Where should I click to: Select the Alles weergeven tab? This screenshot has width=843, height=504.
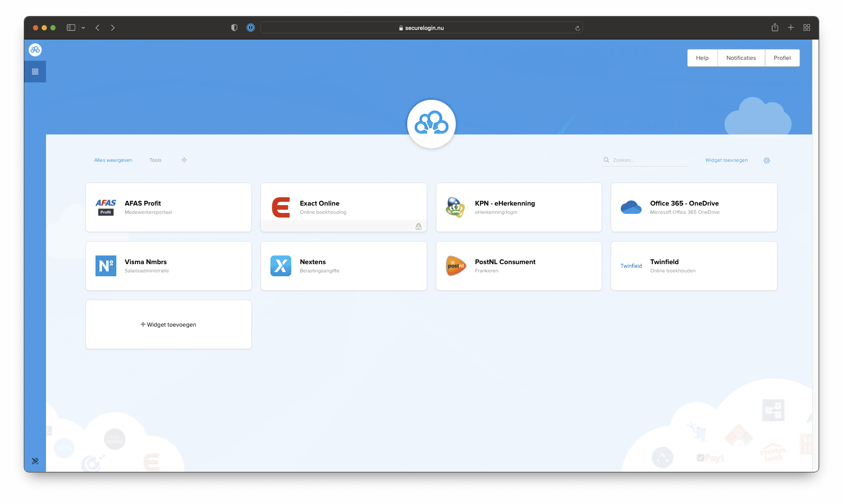pos(113,160)
